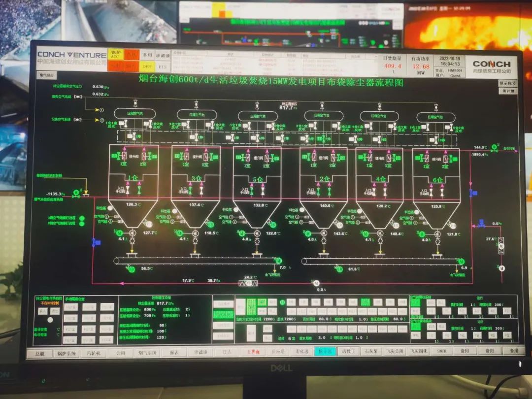Image resolution: width=532 pixels, height=399 pixels.
Task: Open the 锅炉系统 (boiler system) tab
Action: click(x=66, y=353)
